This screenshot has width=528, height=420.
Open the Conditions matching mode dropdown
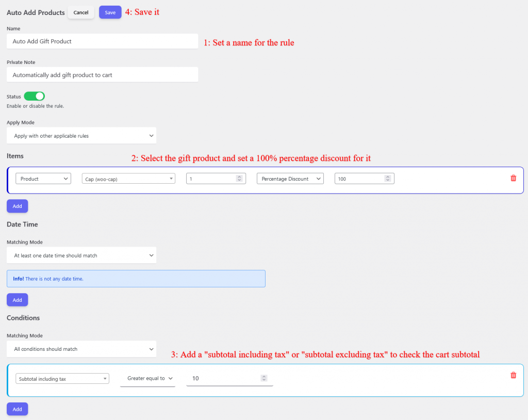point(81,349)
